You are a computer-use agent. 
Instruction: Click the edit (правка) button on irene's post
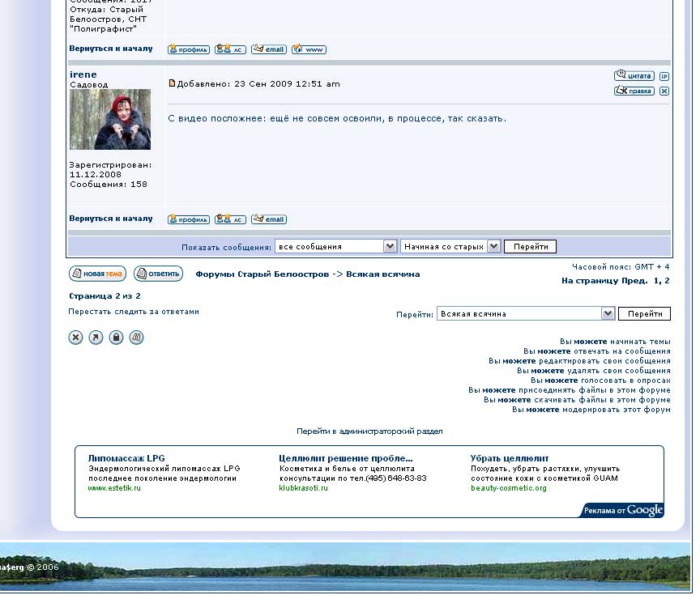pos(634,91)
